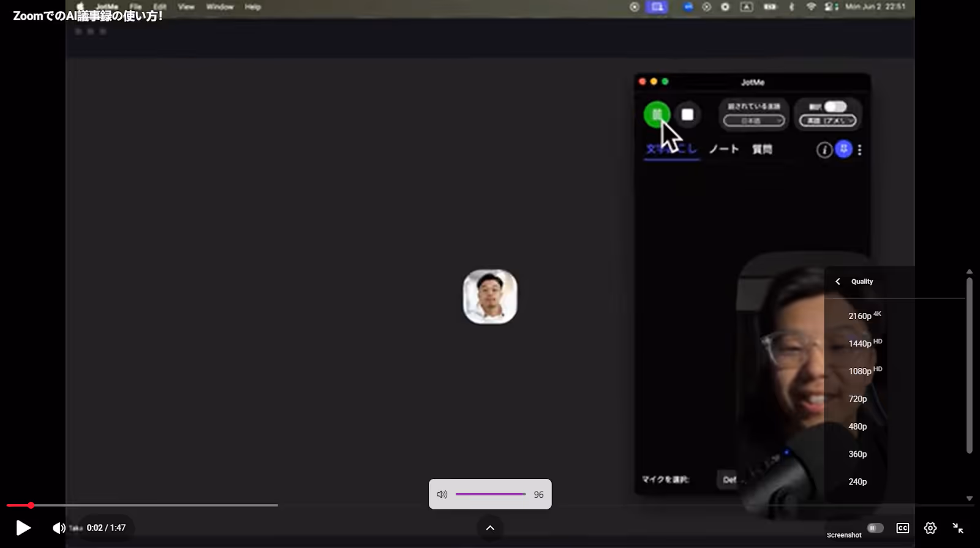Open the View menu
980x548 pixels.
point(186,7)
